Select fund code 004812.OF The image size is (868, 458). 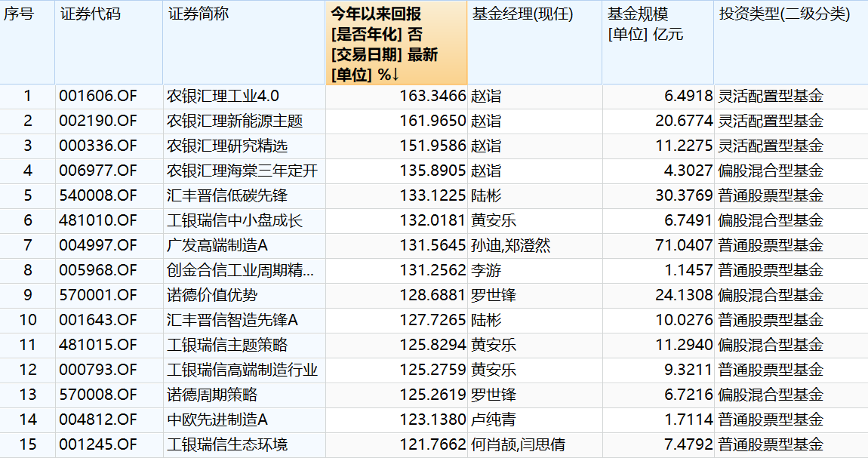[98, 420]
